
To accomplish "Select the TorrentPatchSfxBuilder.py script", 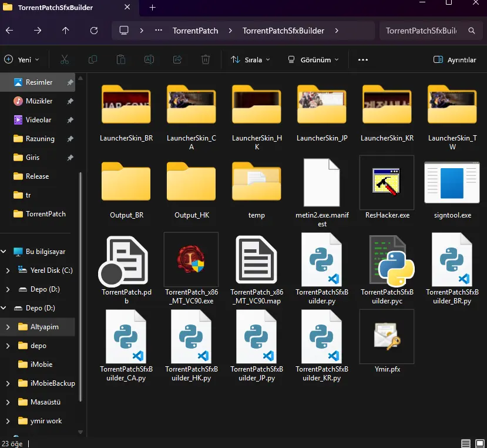I will pos(321,260).
